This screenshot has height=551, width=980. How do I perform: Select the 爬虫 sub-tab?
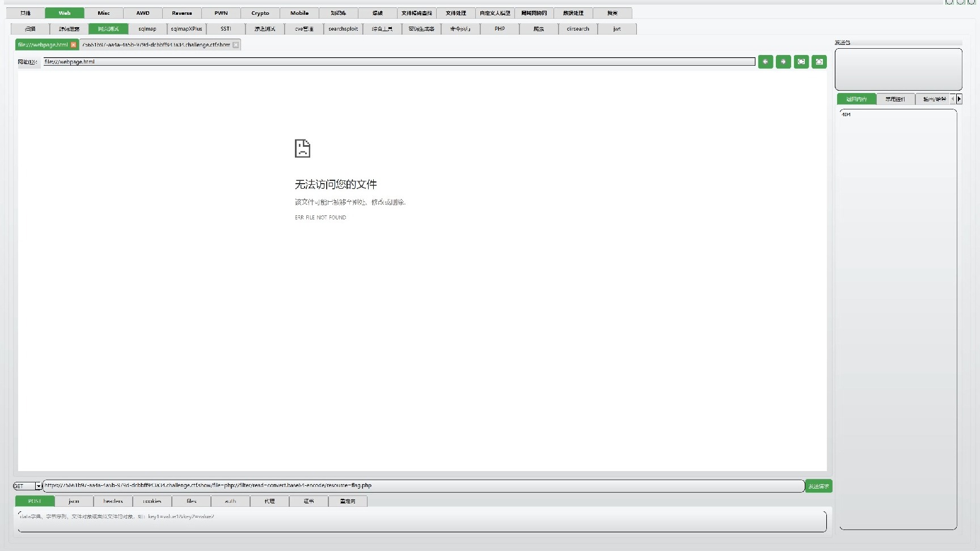539,29
